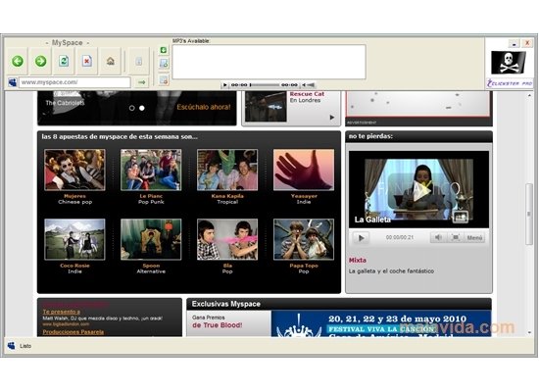Click the scrollbar up arrow
Image resolution: width=539 pixels, height=392 pixels.
click(x=528, y=95)
